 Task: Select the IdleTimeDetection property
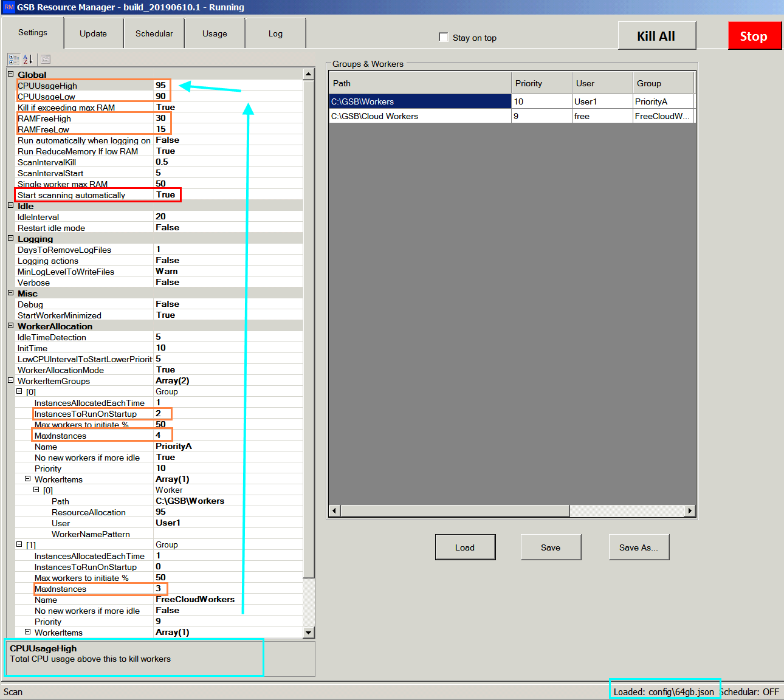[159, 337]
